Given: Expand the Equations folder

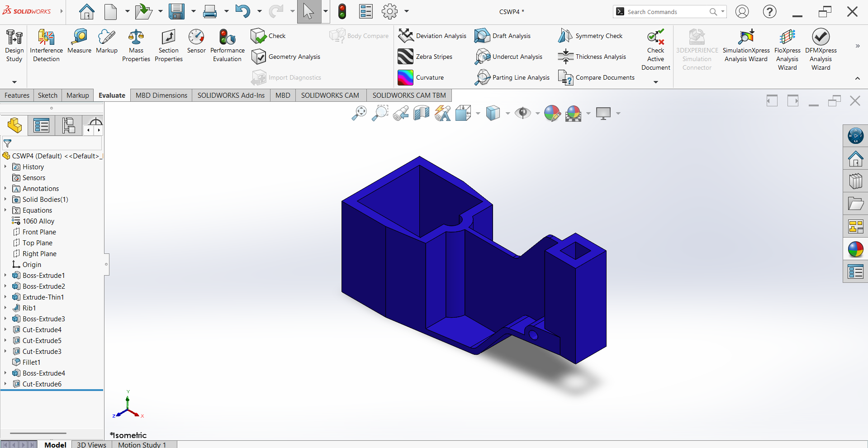Looking at the screenshot, I should point(5,210).
